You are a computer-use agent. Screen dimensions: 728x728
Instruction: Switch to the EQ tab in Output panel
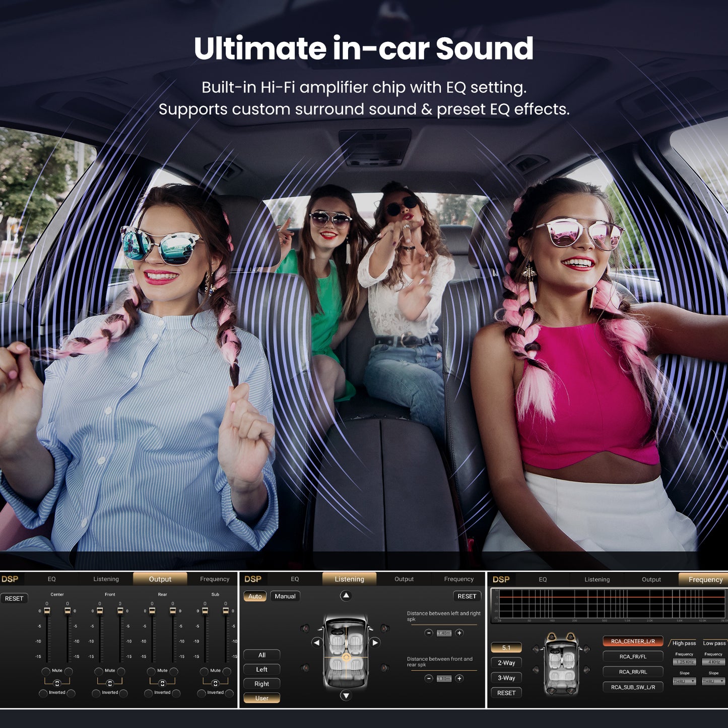click(x=51, y=579)
